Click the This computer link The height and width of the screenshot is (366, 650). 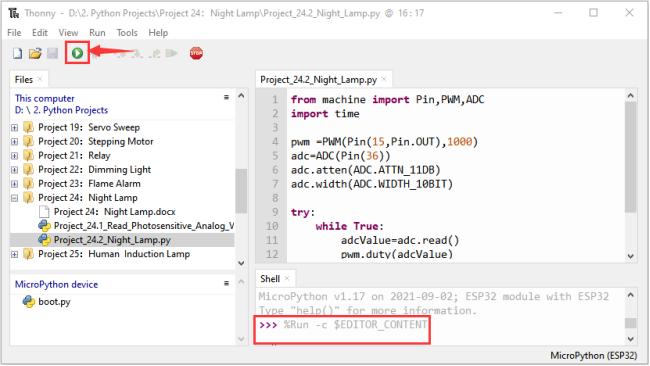pos(45,98)
